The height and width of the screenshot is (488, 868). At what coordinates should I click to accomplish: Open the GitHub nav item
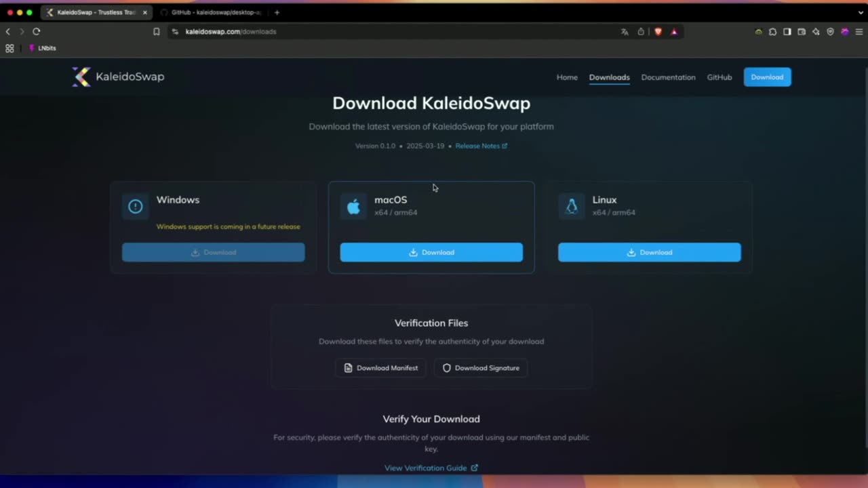pos(719,77)
